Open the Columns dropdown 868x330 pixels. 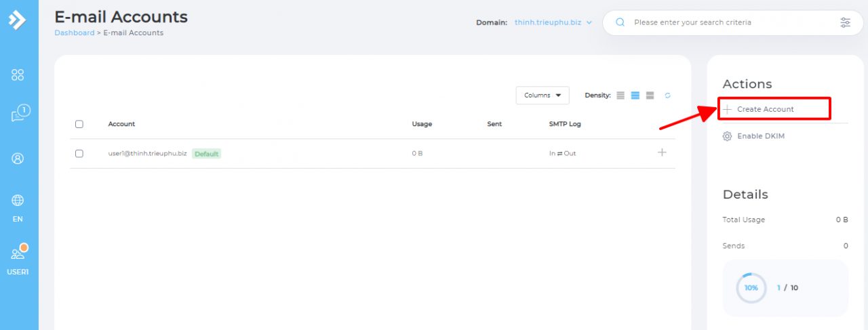coord(542,96)
